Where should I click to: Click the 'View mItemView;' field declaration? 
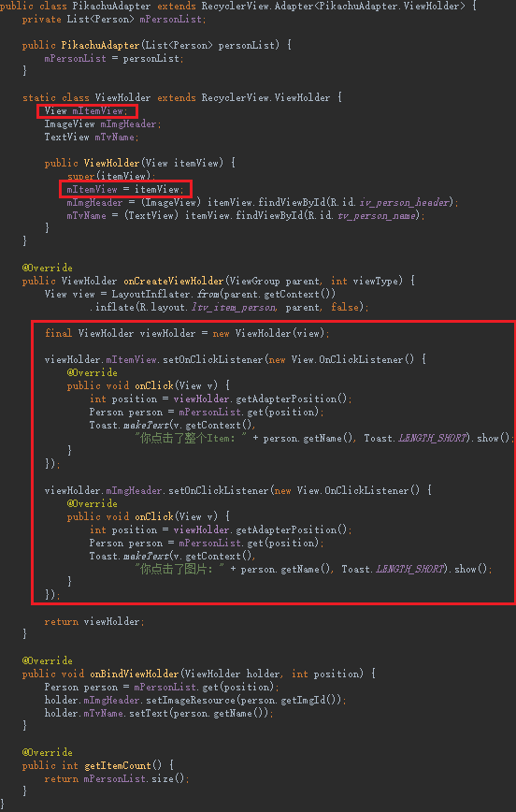point(86,110)
